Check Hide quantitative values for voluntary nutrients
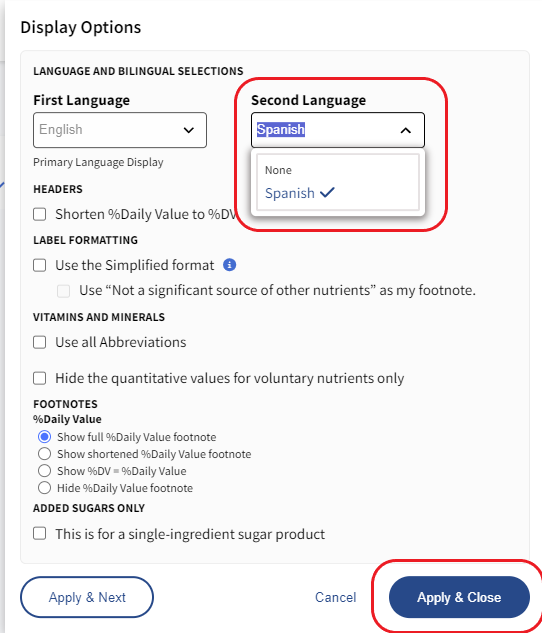 pyautogui.click(x=40, y=378)
